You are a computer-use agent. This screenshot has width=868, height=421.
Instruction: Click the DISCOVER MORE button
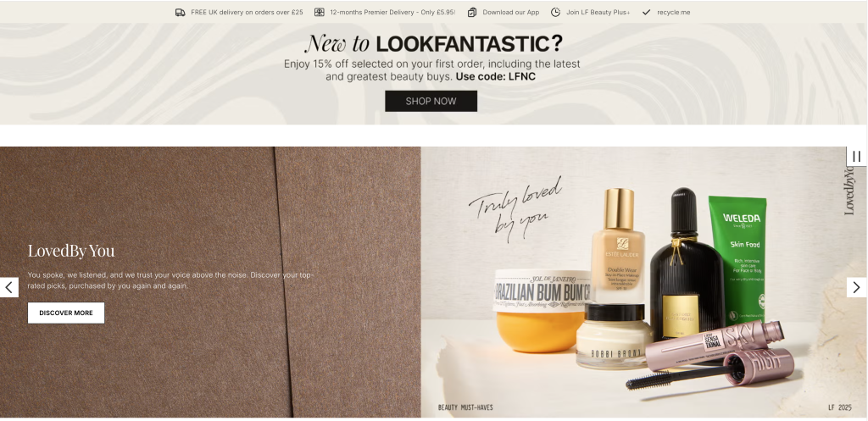coord(66,313)
